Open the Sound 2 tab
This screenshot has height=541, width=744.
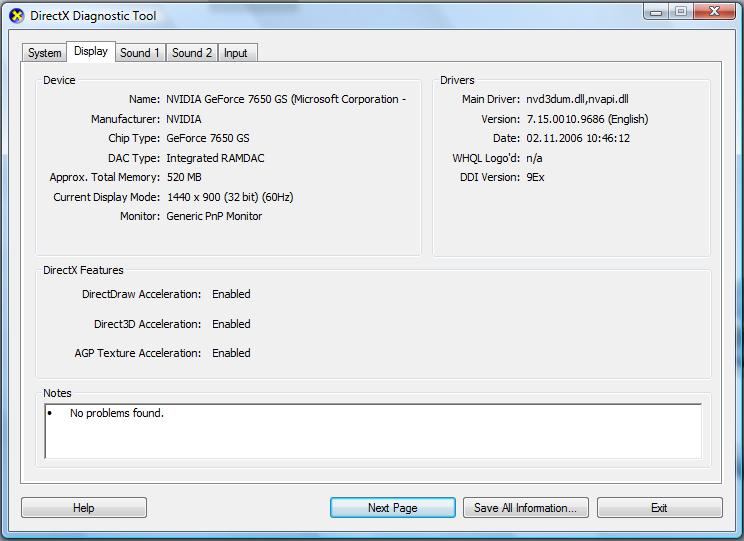tap(192, 53)
